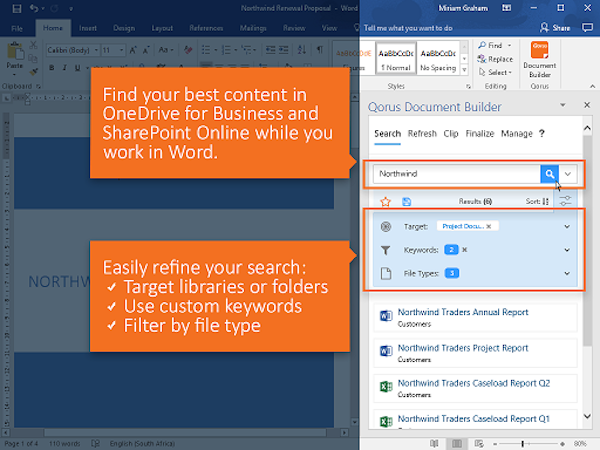Expand the File Types filter row

(567, 272)
